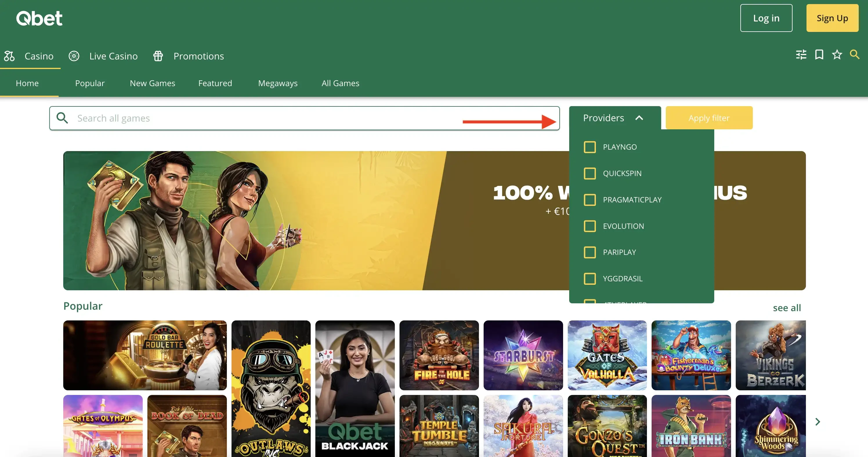Open the Casino main tab
Image resolution: width=868 pixels, height=457 pixels.
30,56
